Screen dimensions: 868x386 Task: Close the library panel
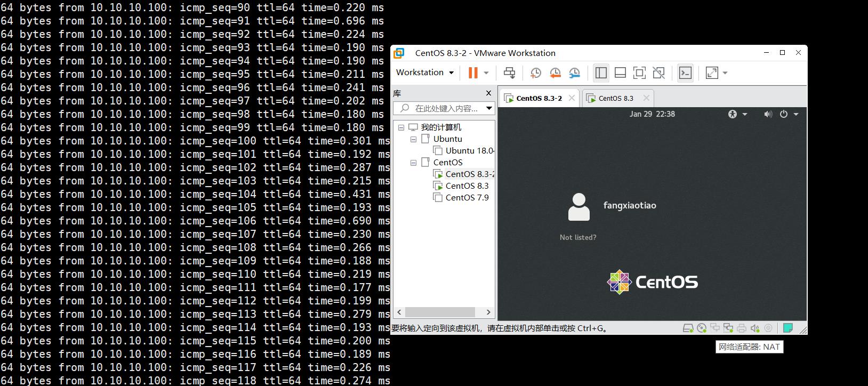pos(488,93)
